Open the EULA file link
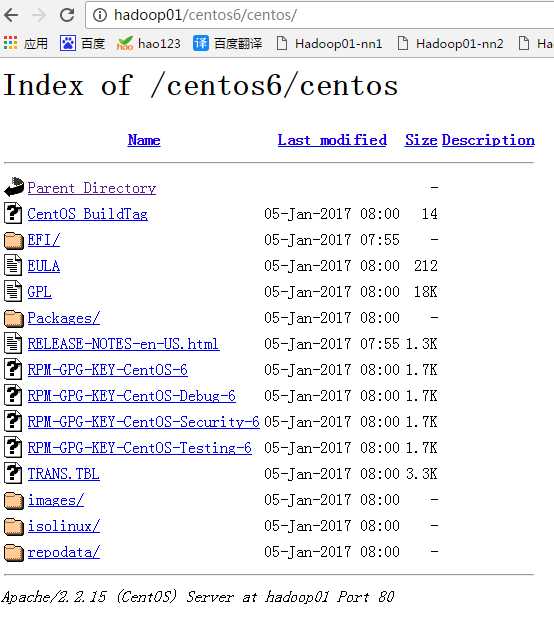This screenshot has width=554, height=622. 44,266
